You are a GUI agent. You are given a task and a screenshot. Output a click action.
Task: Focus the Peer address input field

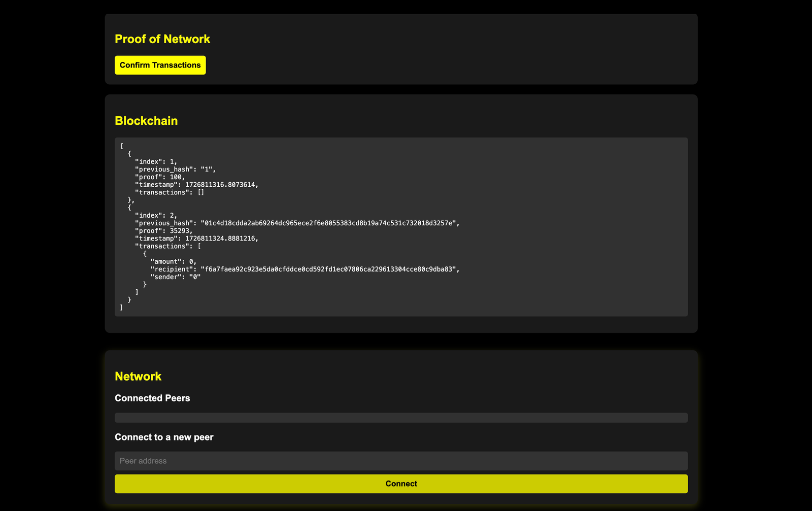pos(401,461)
